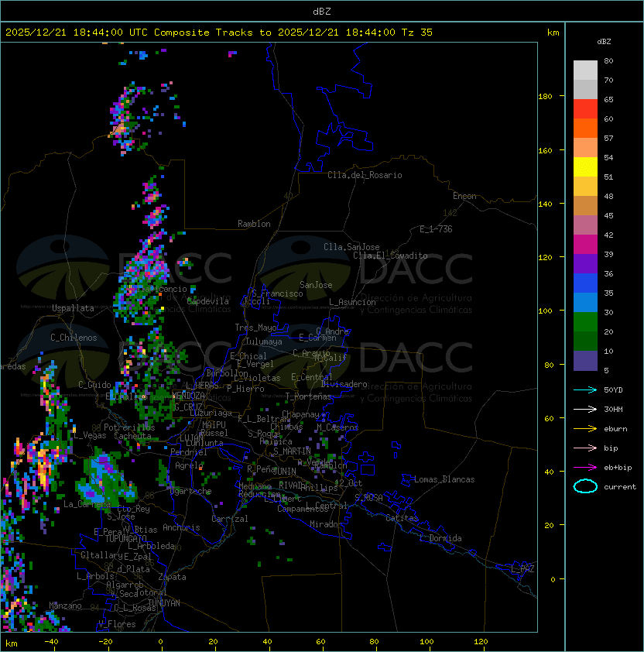
Task: Click the 'Anchoris' map label
Action: (181, 527)
